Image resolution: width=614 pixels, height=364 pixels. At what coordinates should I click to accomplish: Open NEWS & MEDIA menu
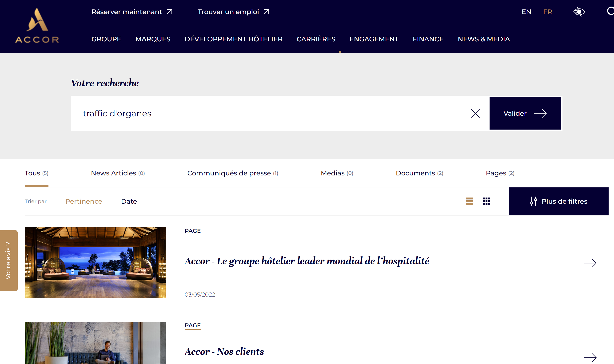pos(484,39)
